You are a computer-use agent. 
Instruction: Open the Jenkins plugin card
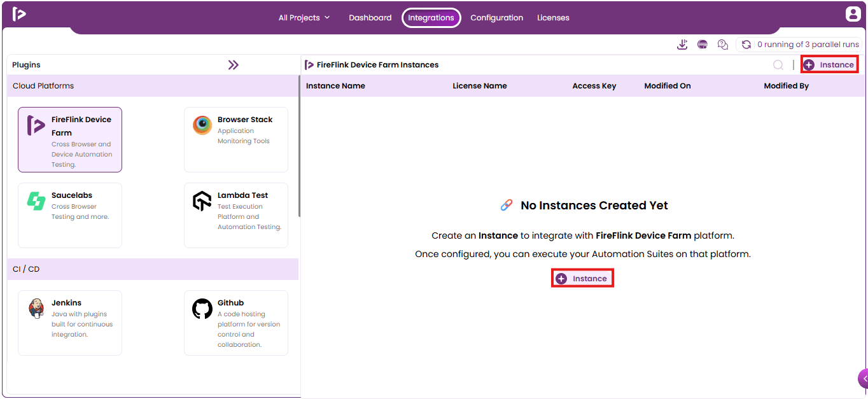[70, 323]
